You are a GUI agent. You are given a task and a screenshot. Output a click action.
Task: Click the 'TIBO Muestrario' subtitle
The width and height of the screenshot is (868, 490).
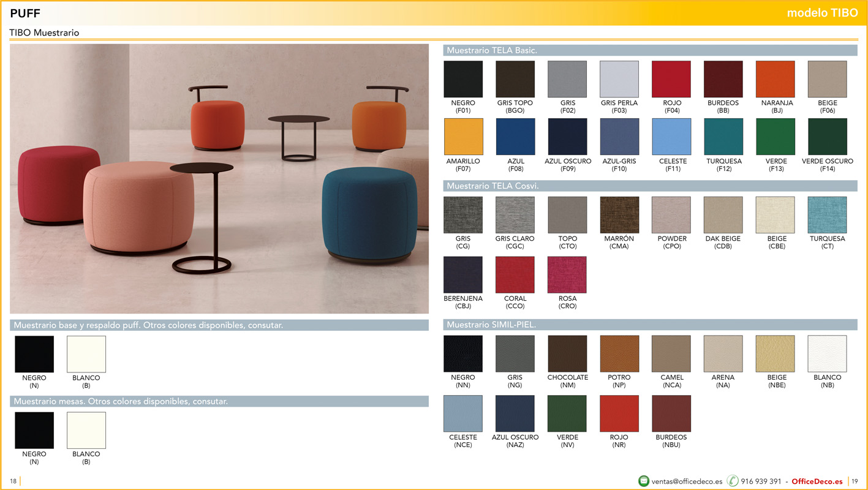44,32
